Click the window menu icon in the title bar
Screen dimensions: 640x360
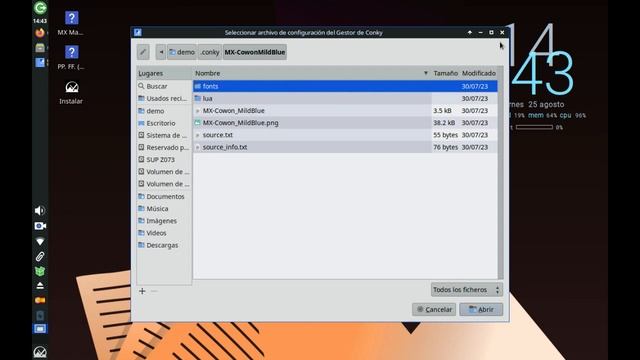[x=138, y=32]
